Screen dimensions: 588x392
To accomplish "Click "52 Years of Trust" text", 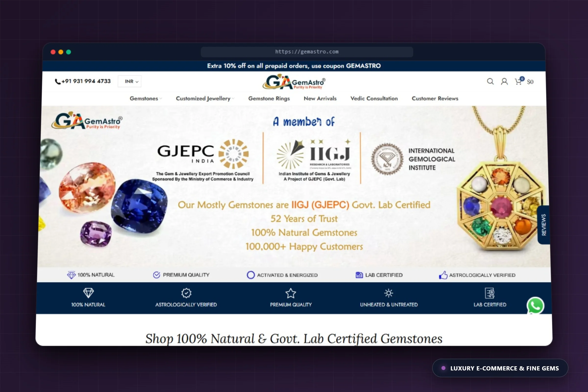I will point(304,219).
